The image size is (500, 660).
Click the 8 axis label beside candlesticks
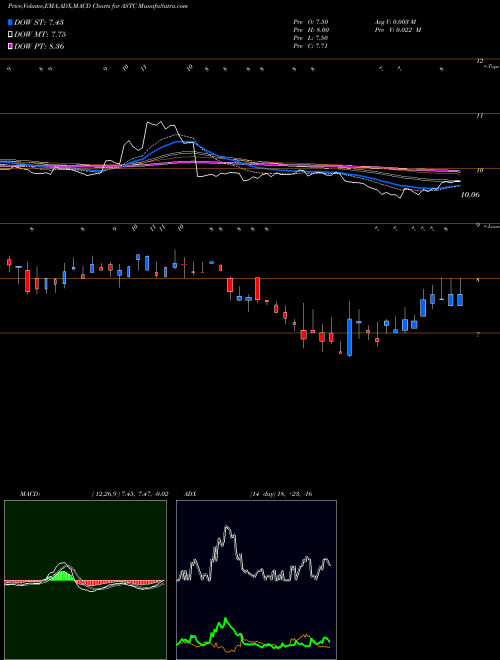pos(478,279)
